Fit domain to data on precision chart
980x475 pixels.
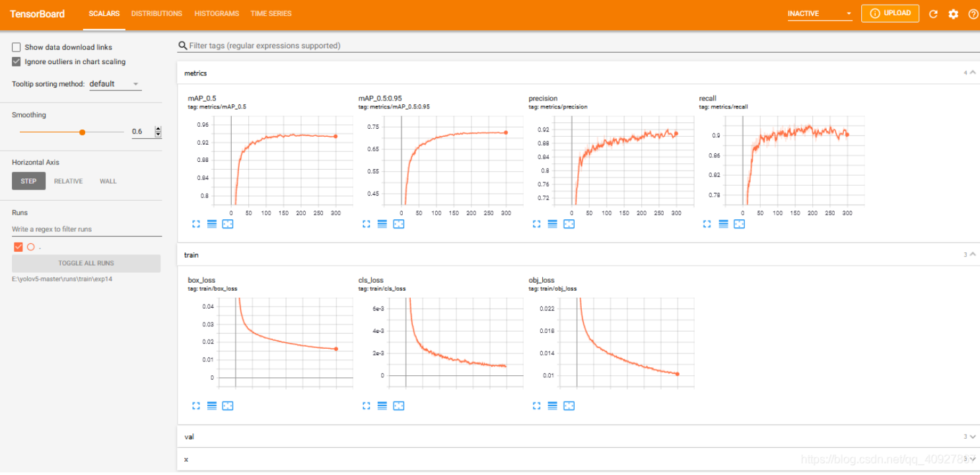569,224
